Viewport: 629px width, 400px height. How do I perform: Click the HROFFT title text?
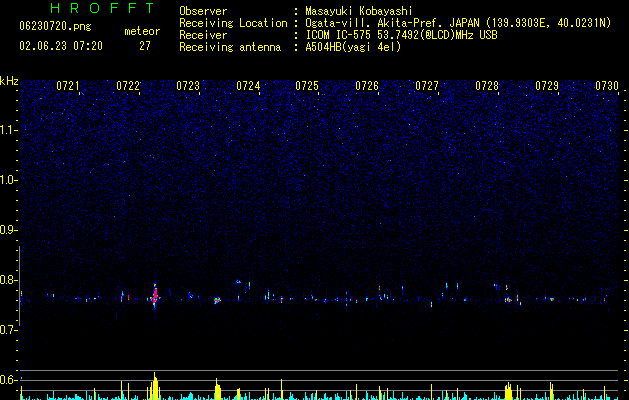pos(103,8)
